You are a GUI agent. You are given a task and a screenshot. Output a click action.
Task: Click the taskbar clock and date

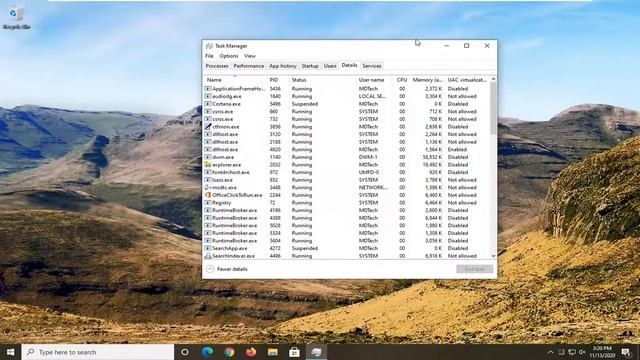pos(602,352)
